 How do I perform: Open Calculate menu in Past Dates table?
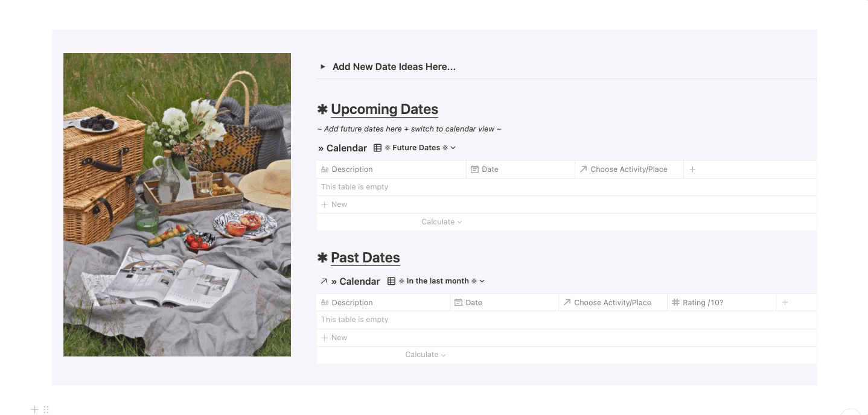click(425, 355)
